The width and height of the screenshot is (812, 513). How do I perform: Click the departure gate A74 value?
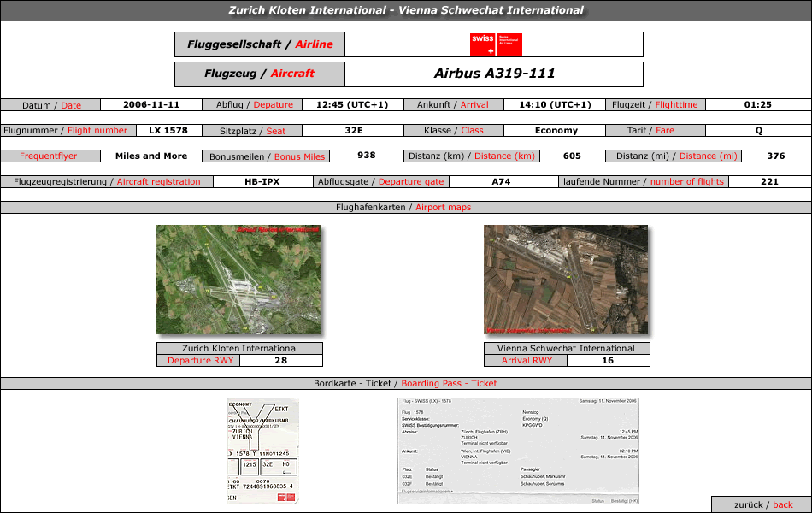[x=501, y=182]
